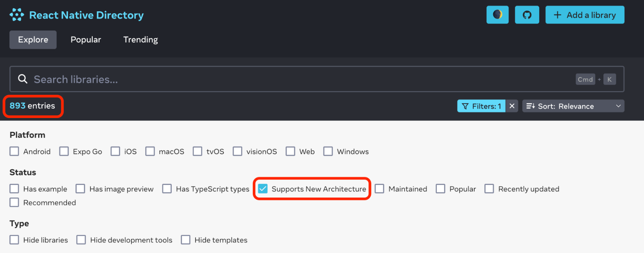Switch to the Popular tab
This screenshot has height=253, width=644.
coord(86,40)
